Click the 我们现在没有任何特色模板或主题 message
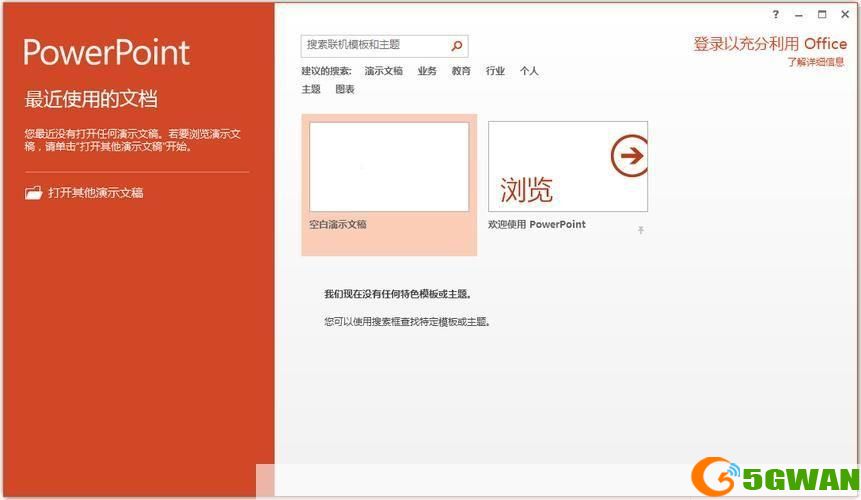Image resolution: width=861 pixels, height=500 pixels. click(398, 294)
